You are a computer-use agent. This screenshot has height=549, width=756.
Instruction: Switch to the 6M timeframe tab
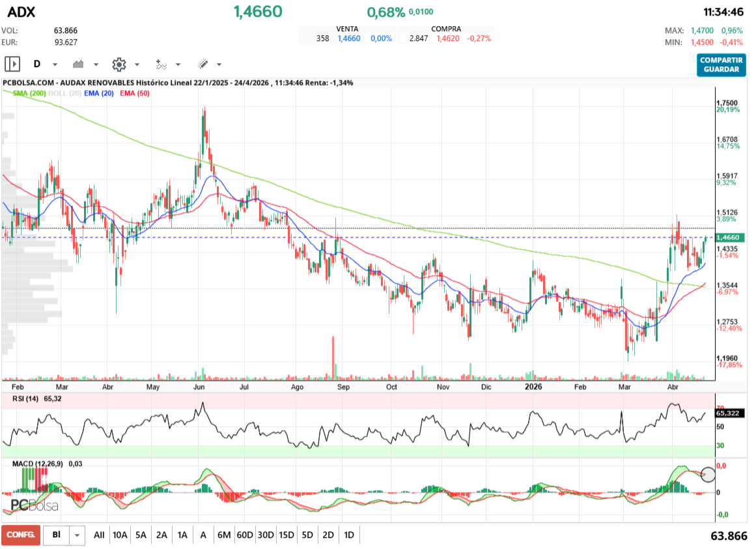click(x=225, y=535)
